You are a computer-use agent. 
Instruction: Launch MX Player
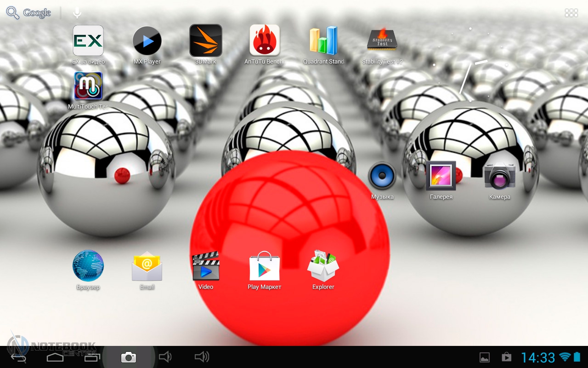coord(147,41)
